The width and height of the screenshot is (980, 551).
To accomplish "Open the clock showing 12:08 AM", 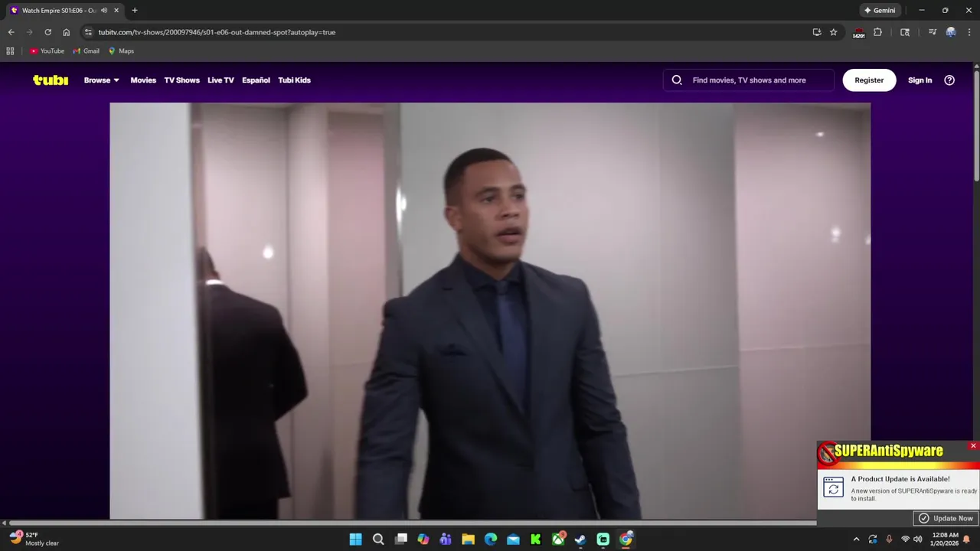I will [946, 539].
